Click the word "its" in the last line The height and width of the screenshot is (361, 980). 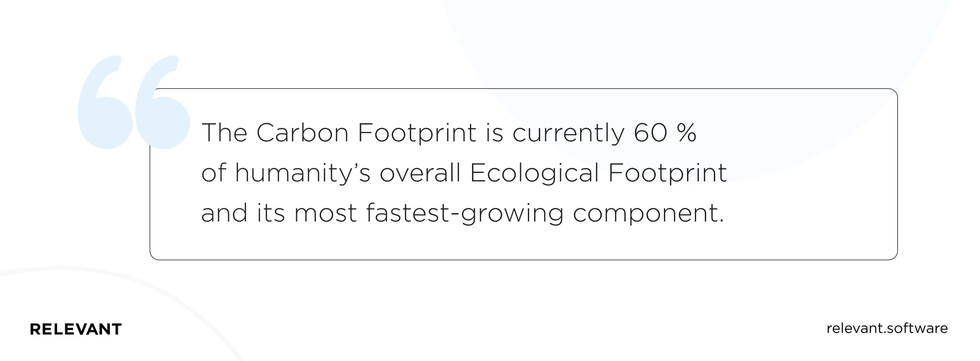tap(270, 213)
